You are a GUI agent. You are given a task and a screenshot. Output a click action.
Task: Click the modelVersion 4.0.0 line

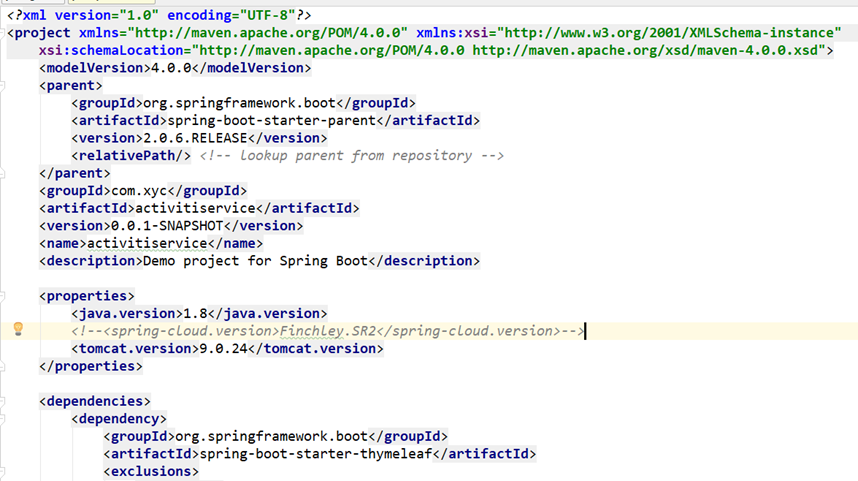pyautogui.click(x=175, y=68)
